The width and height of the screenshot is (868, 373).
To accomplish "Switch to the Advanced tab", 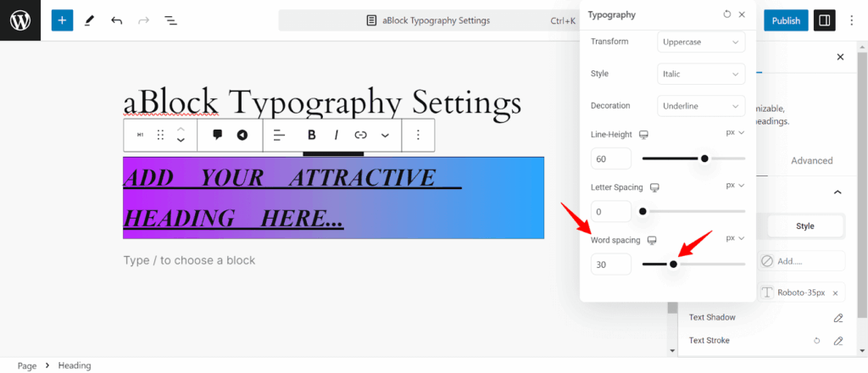I will pyautogui.click(x=811, y=160).
